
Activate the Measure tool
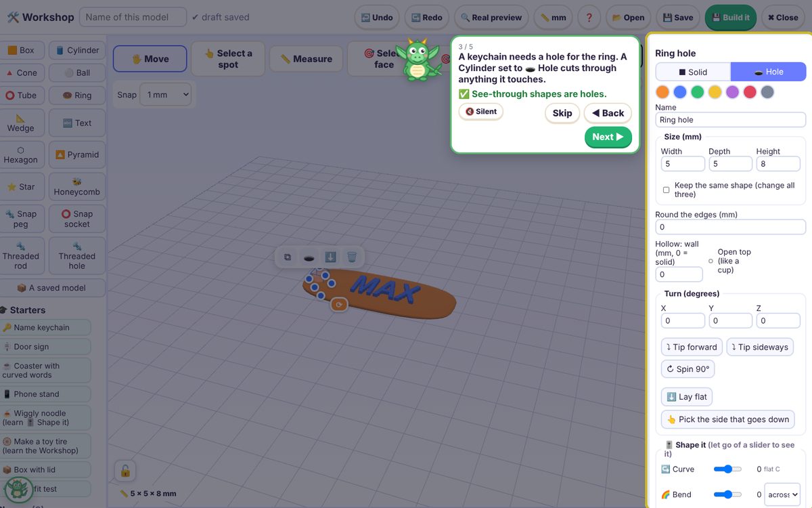tap(306, 59)
